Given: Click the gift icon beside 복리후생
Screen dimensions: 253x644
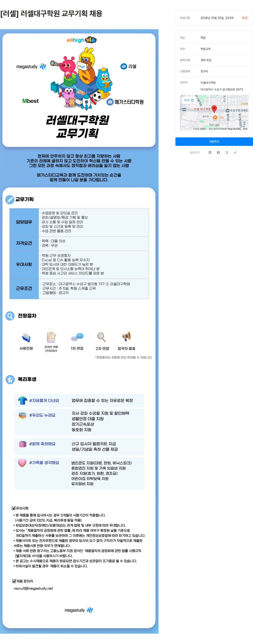Looking at the screenshot, I should click(10, 379).
